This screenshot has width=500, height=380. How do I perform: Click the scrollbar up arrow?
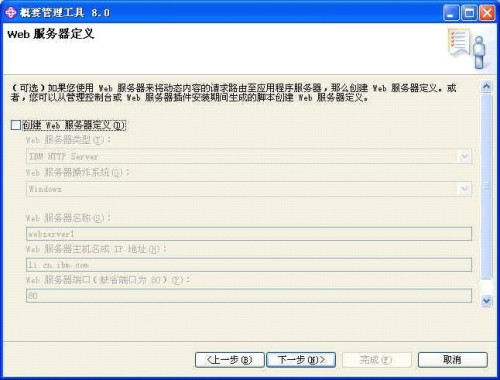pyautogui.click(x=486, y=87)
